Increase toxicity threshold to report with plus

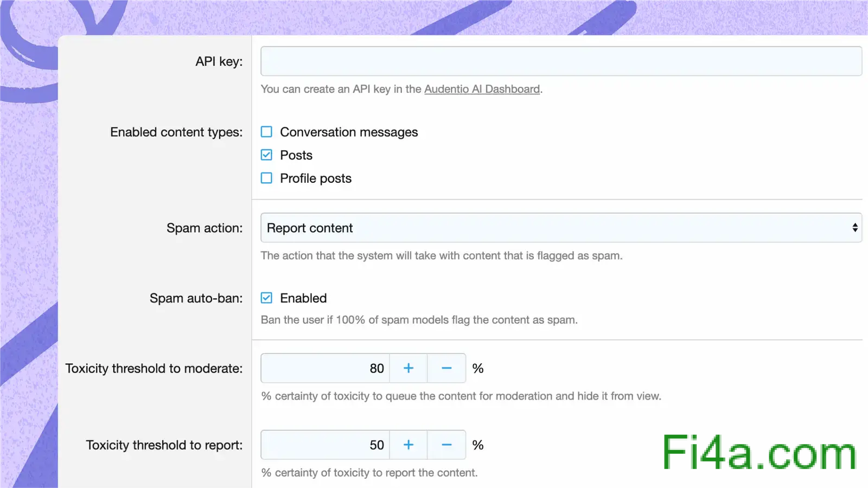pos(409,445)
